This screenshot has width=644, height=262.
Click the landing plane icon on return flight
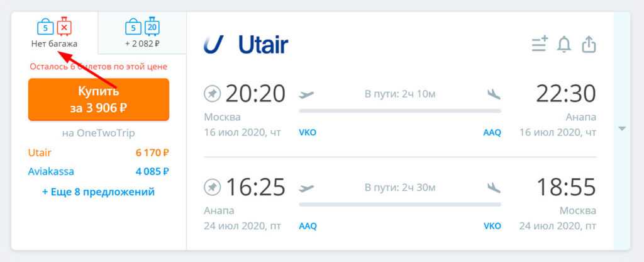494,187
